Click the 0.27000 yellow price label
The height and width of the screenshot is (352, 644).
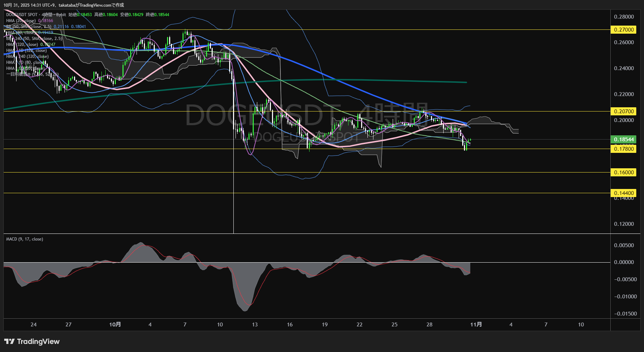point(624,30)
